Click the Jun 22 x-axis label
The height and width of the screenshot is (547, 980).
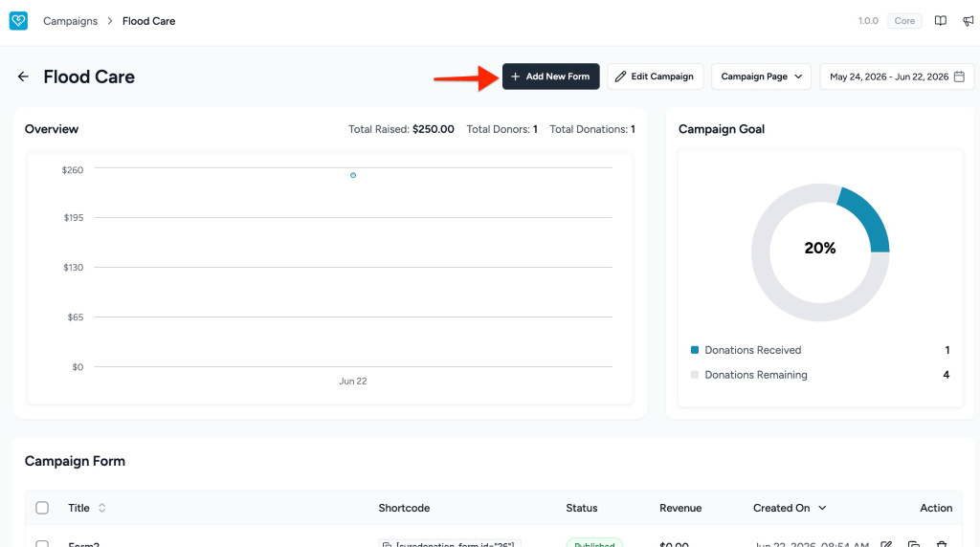coord(353,381)
